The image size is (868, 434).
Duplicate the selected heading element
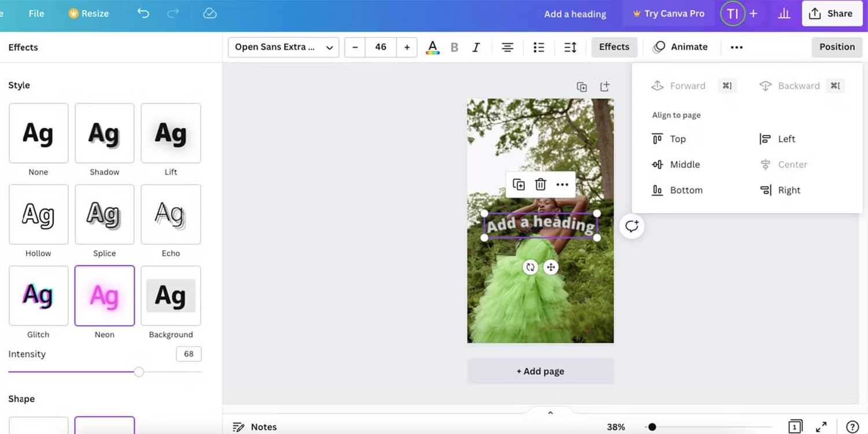coord(518,184)
